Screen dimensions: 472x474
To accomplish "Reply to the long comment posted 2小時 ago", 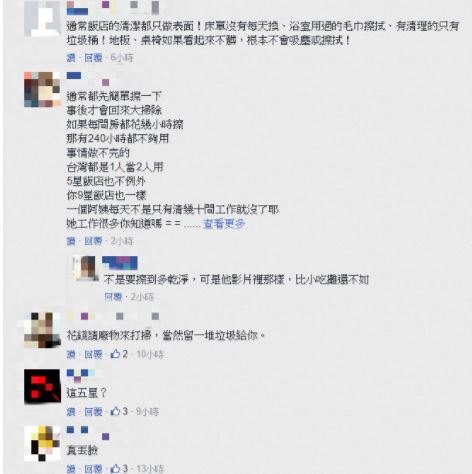I will (93, 241).
